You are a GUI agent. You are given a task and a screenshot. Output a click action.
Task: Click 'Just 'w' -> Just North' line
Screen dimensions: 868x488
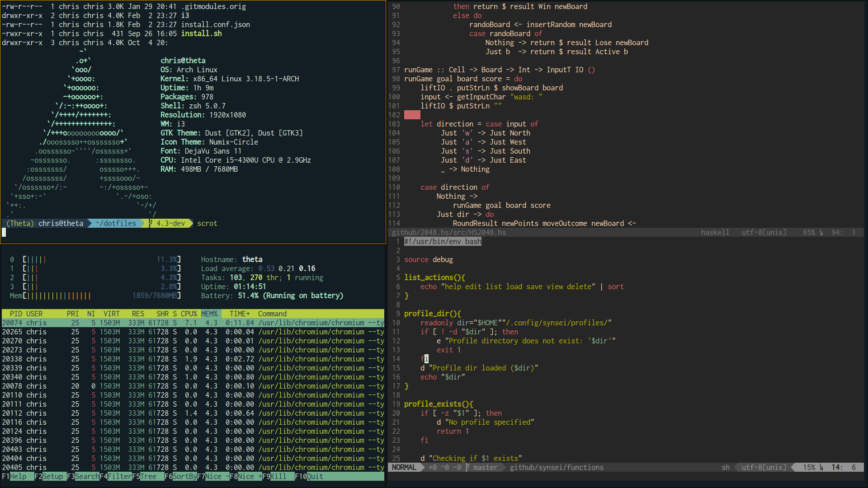pos(486,133)
